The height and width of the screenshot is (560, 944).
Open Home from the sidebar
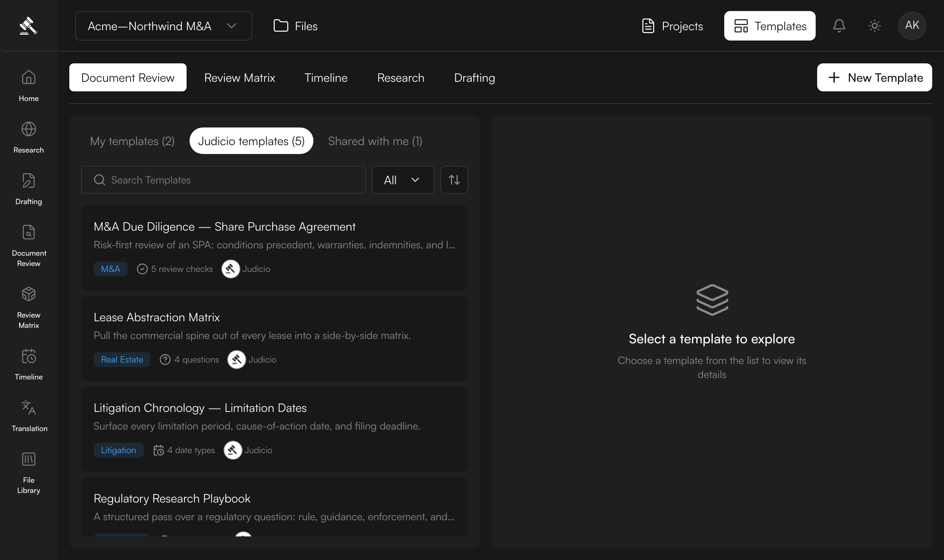tap(29, 86)
